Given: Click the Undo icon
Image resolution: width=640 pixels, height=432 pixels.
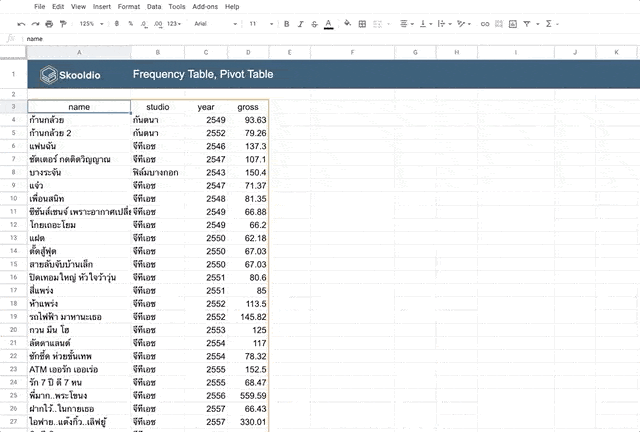Looking at the screenshot, I should pyautogui.click(x=21, y=24).
